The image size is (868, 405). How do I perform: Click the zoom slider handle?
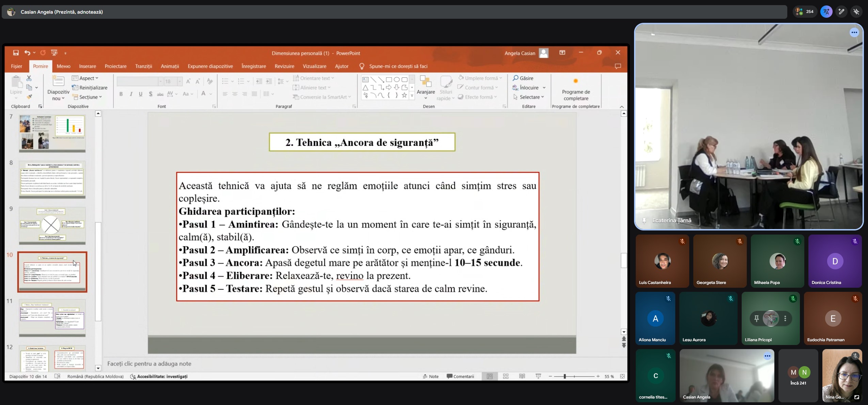point(565,376)
